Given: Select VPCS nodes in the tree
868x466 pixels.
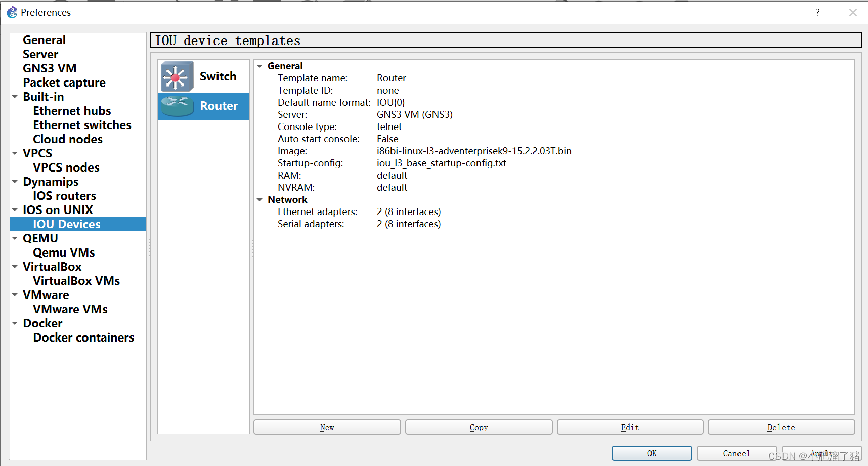Looking at the screenshot, I should click(66, 167).
